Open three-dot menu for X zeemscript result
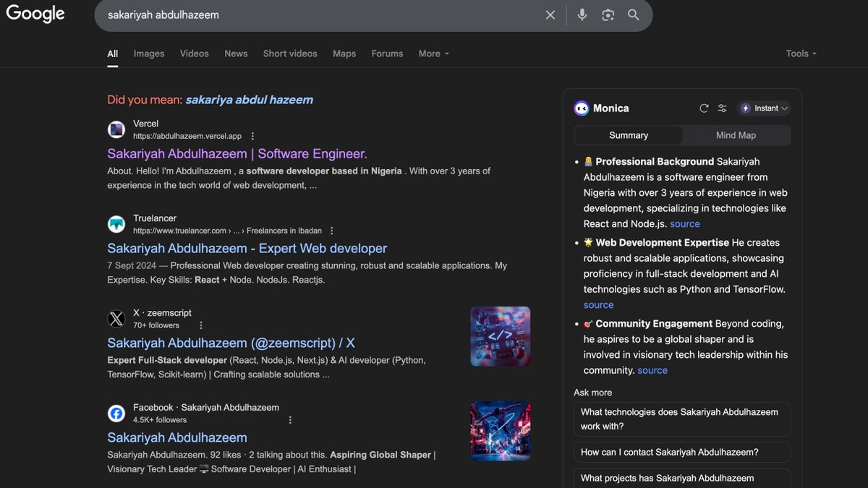 click(201, 325)
